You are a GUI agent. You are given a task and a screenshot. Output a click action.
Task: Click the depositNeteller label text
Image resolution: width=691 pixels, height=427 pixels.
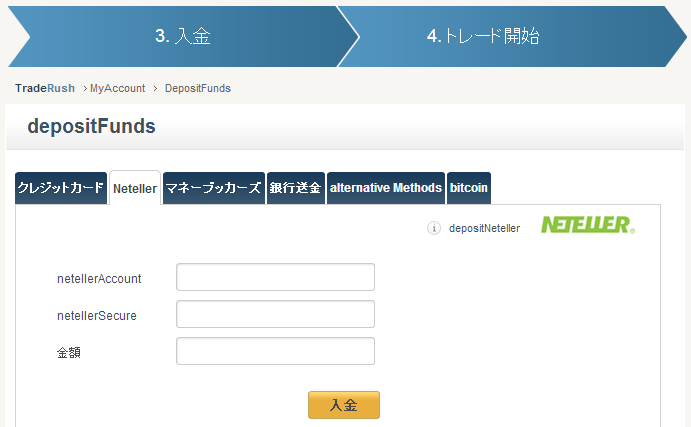point(484,228)
